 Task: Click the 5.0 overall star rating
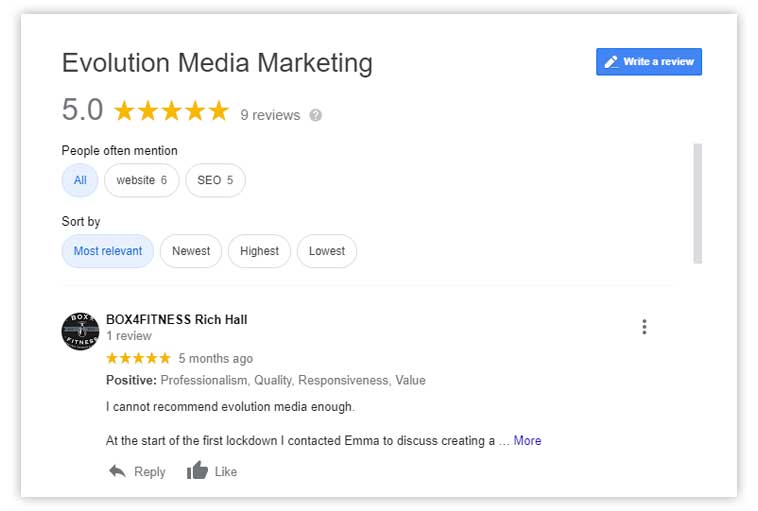click(171, 110)
